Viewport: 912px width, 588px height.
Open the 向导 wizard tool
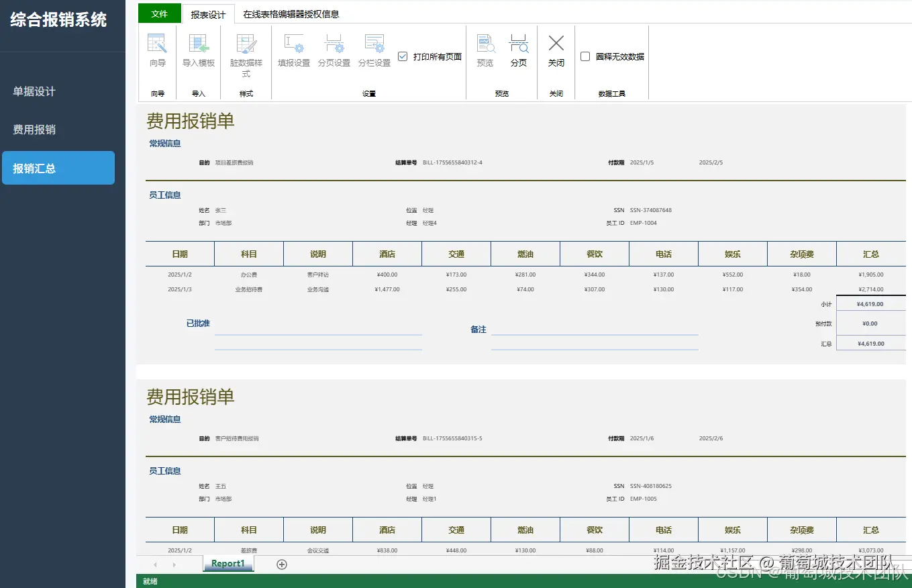pos(157,50)
